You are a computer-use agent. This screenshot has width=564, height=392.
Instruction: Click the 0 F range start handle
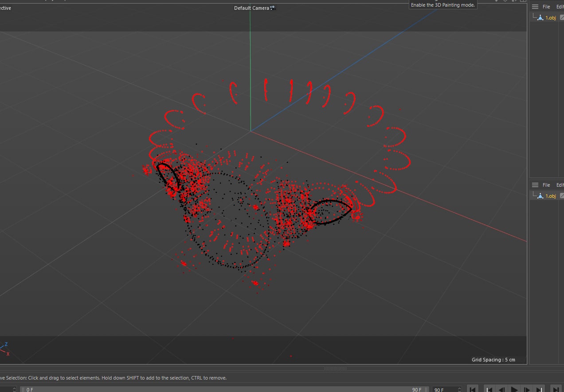click(x=23, y=389)
